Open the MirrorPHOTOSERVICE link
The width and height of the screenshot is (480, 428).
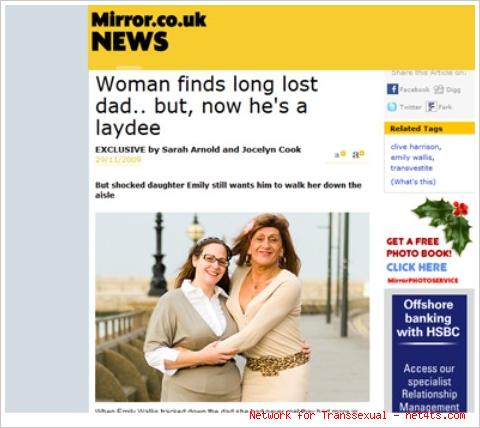423,281
